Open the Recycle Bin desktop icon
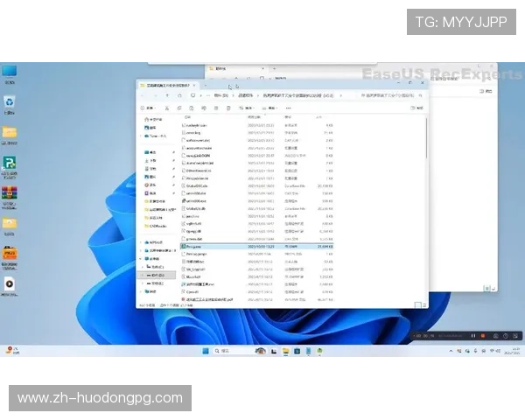 (9, 103)
